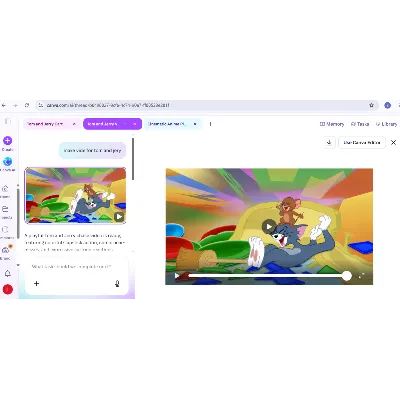Open the generated video thumbnail in chat
The width and height of the screenshot is (400, 400).
(75, 195)
